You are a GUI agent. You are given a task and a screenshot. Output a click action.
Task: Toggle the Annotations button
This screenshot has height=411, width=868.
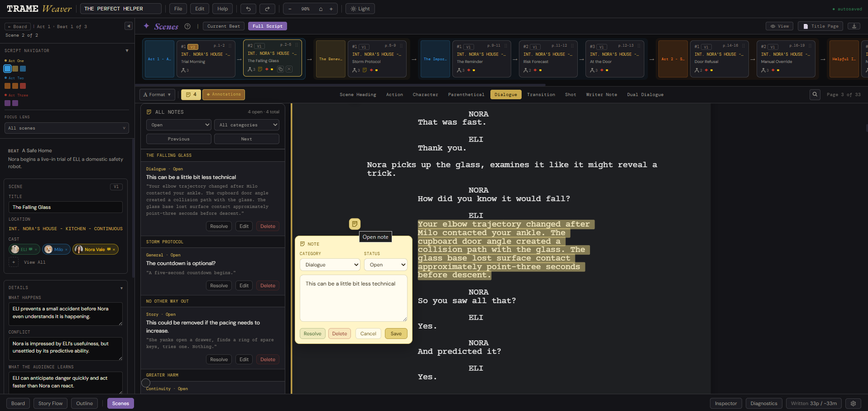point(224,94)
